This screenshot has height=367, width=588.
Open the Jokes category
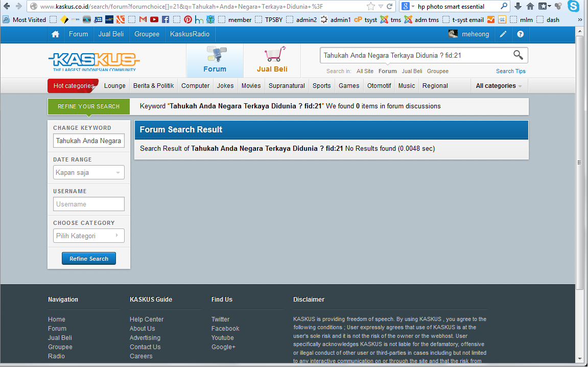pos(225,85)
